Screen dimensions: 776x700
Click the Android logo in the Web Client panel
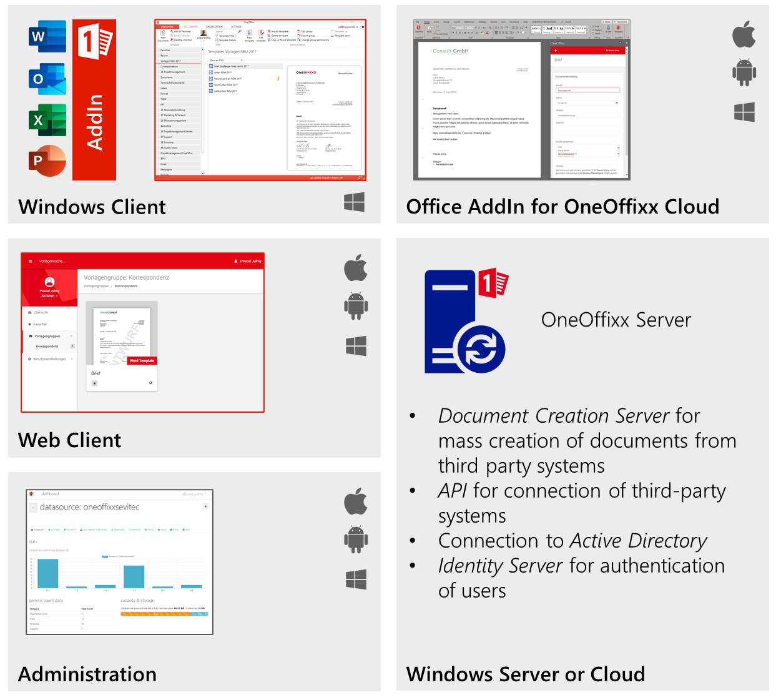(356, 306)
